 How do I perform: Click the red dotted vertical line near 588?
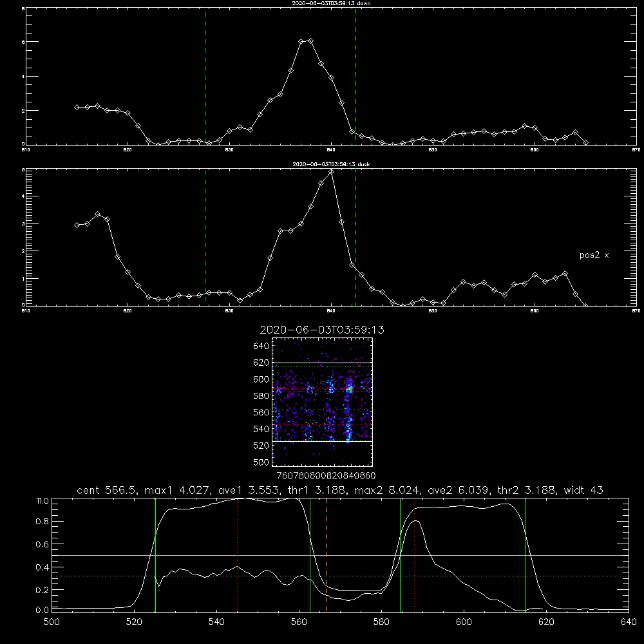coord(414,555)
